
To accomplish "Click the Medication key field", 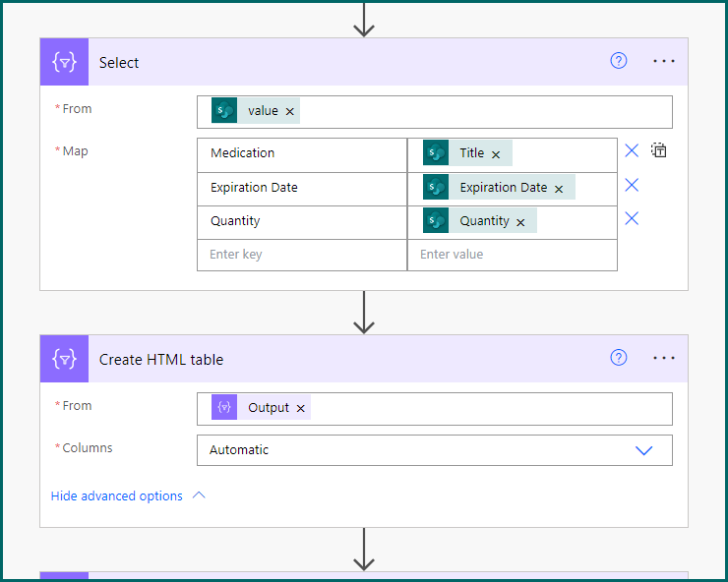I will [x=301, y=153].
